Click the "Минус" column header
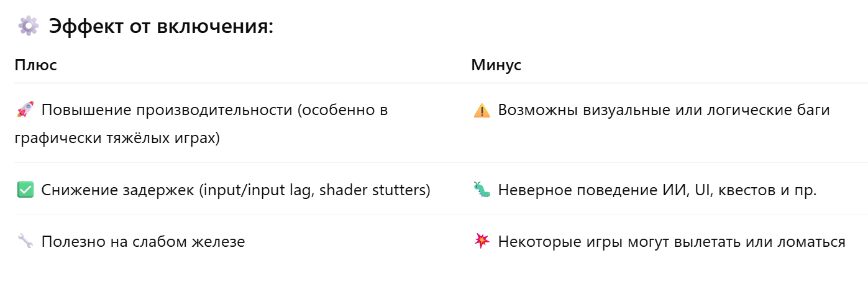This screenshot has width=868, height=281. pyautogui.click(x=496, y=65)
